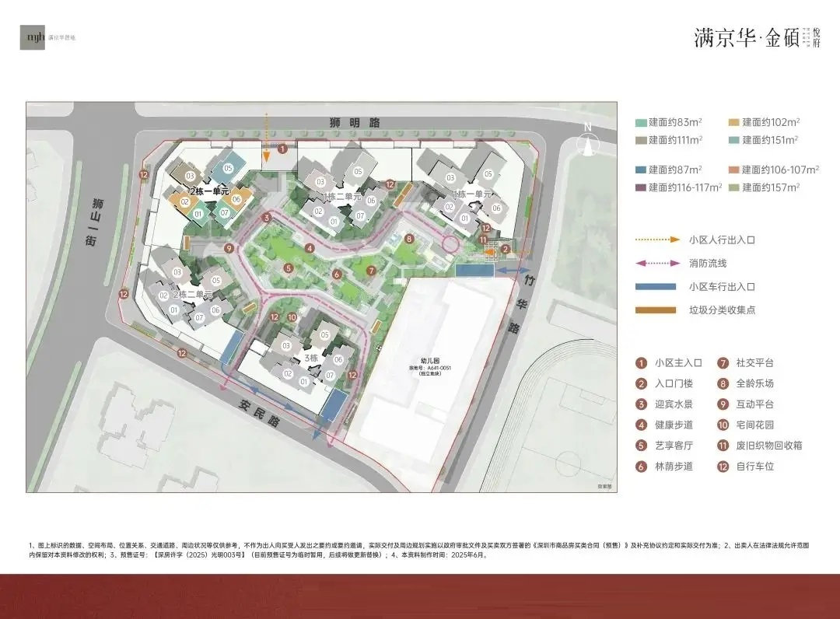
Task: Select the 建面约87m² color swatch
Action: [x=641, y=170]
